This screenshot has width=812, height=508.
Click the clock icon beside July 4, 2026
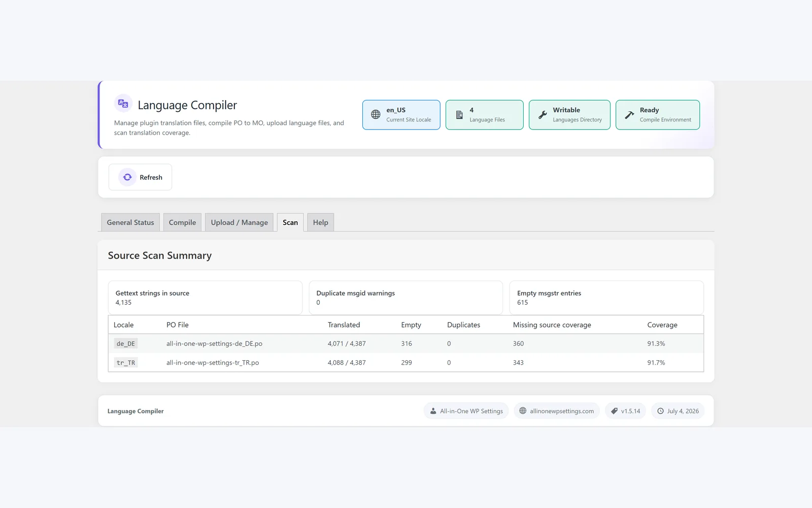point(660,411)
